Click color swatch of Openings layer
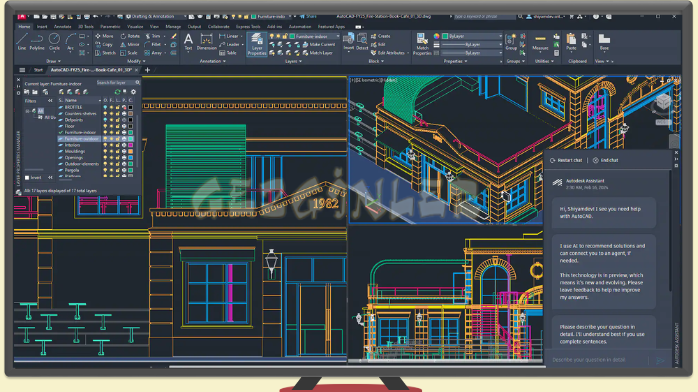This screenshot has width=698, height=392. [131, 158]
